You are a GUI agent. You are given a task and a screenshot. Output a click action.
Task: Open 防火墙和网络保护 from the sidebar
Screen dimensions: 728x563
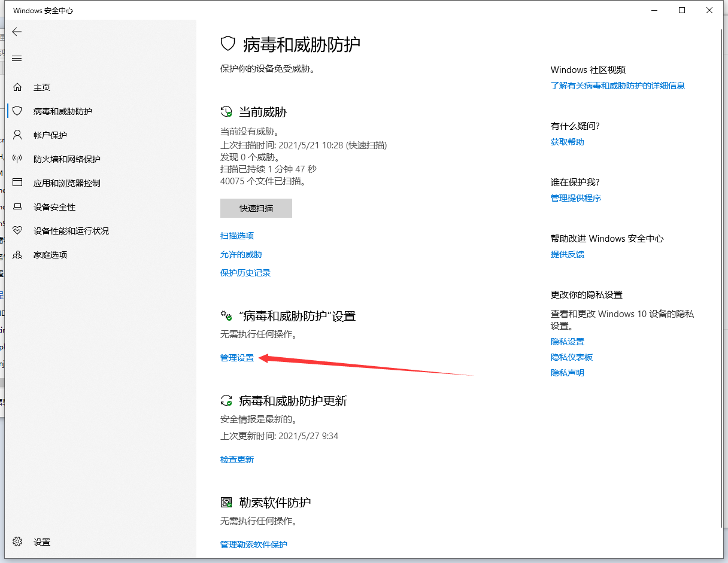pos(67,159)
